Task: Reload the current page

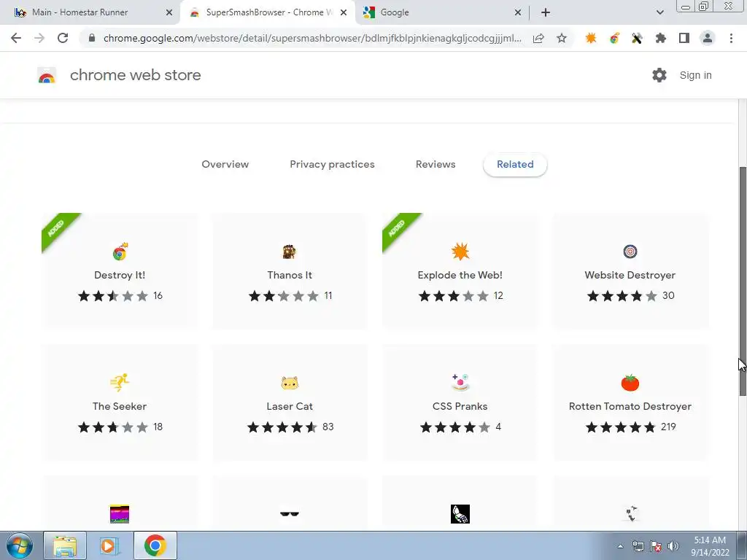Action: tap(63, 38)
